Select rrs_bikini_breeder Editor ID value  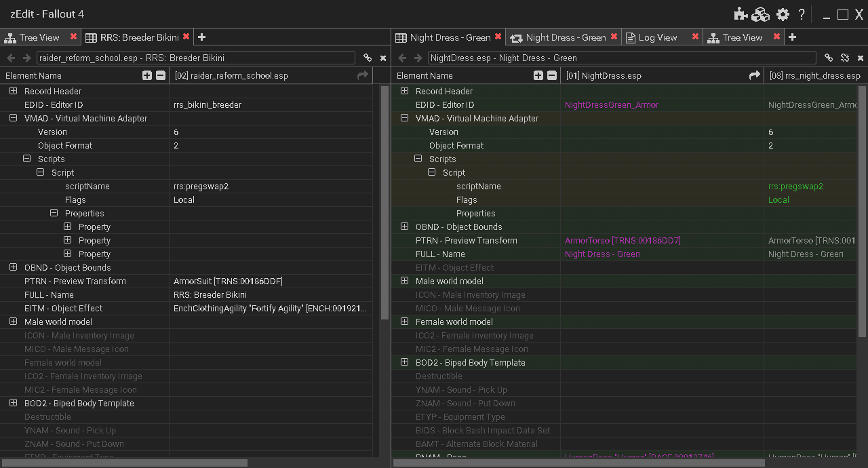pyautogui.click(x=208, y=104)
